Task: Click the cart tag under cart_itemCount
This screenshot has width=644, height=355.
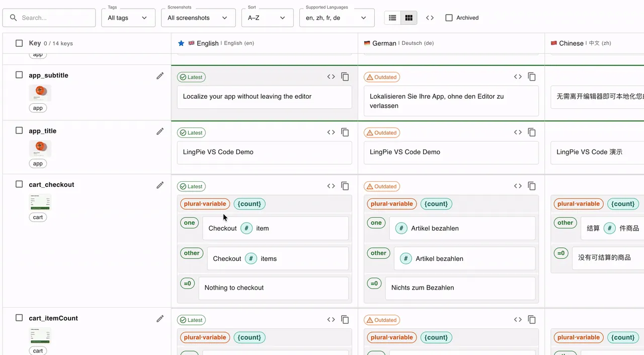Action: [38, 350]
